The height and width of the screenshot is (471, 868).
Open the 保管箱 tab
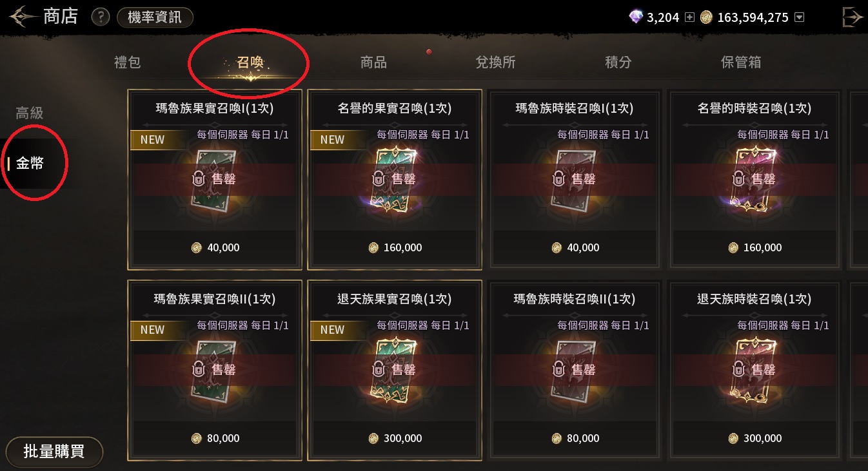[x=741, y=62]
